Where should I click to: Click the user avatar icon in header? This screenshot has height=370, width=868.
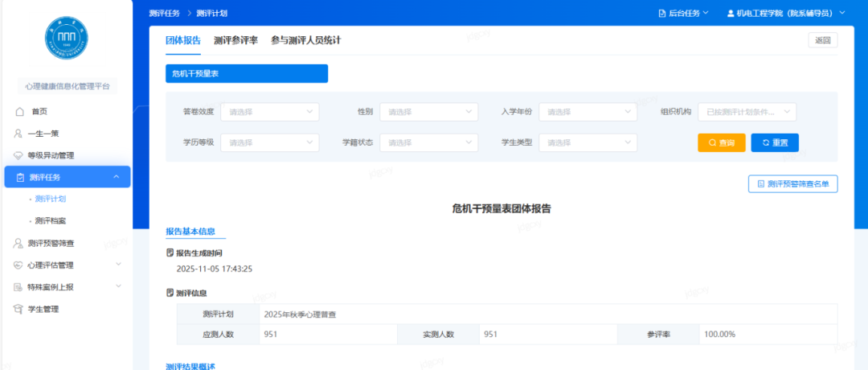click(731, 13)
